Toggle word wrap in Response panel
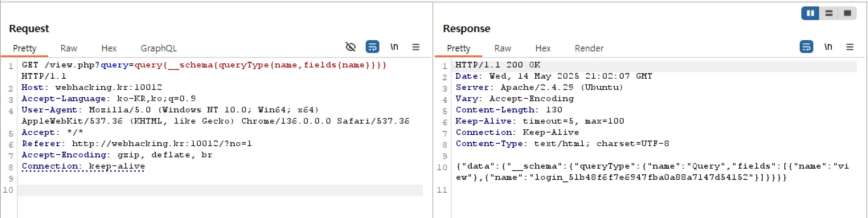 coord(807,47)
